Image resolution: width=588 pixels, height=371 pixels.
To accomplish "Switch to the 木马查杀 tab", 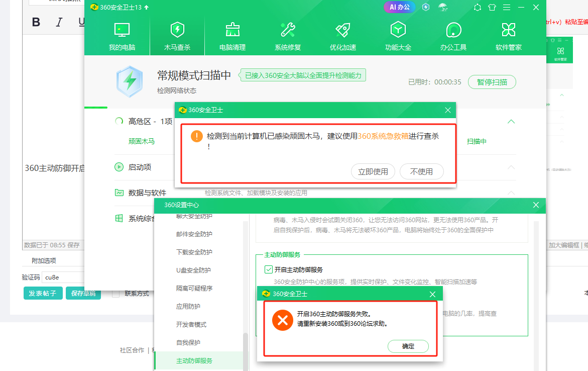I will pos(177,35).
